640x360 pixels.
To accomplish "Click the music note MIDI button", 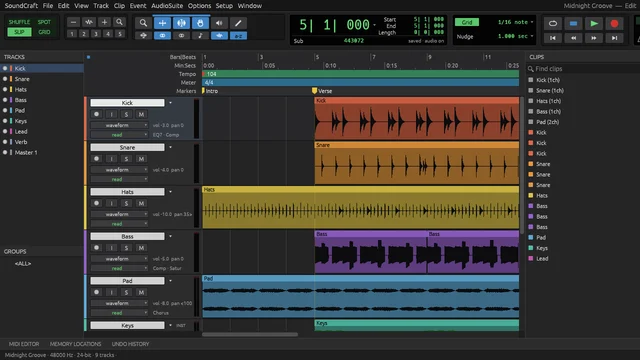I will [x=200, y=36].
